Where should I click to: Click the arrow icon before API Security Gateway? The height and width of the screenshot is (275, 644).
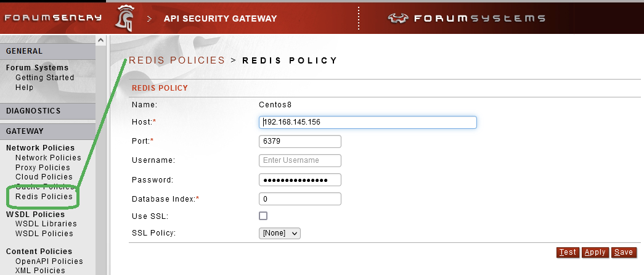click(150, 18)
